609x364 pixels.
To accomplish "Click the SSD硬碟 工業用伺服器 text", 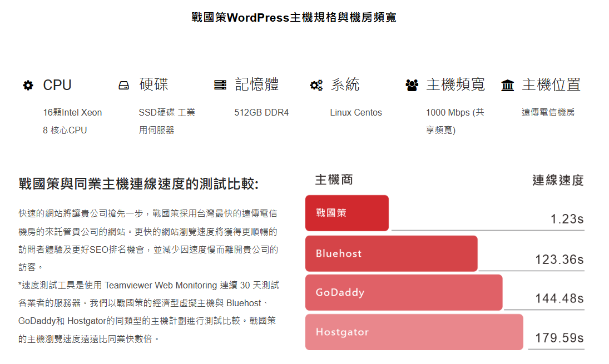I will (x=167, y=121).
